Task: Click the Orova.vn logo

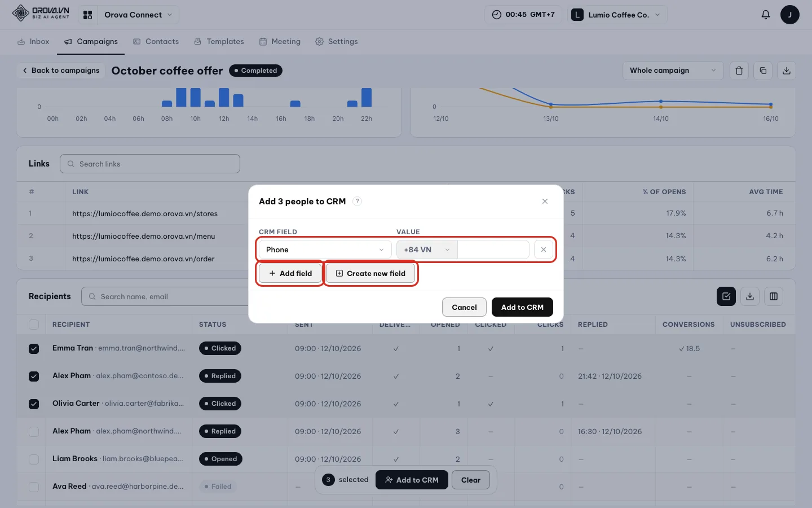Action: point(41,13)
